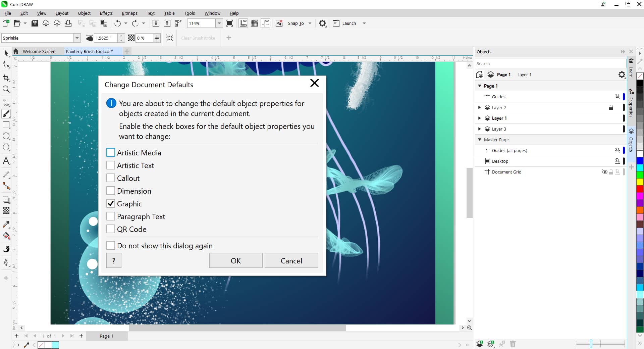Switch to the Welcome Screen tab
Screen dimensions: 644x349
point(39,51)
